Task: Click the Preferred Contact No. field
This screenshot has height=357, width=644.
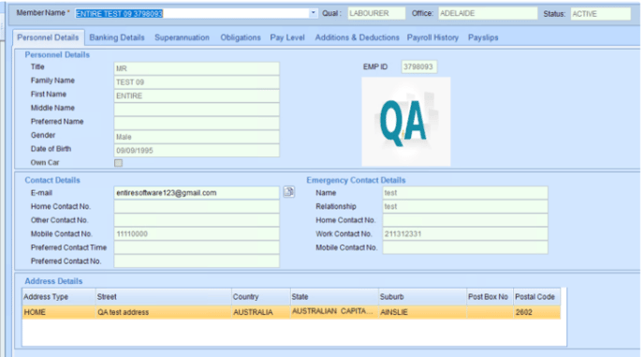Action: [197, 261]
